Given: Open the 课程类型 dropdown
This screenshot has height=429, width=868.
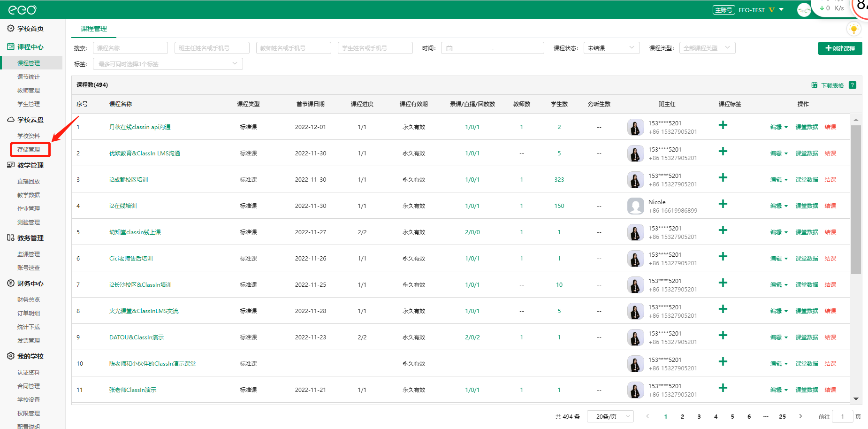Looking at the screenshot, I should pyautogui.click(x=707, y=48).
